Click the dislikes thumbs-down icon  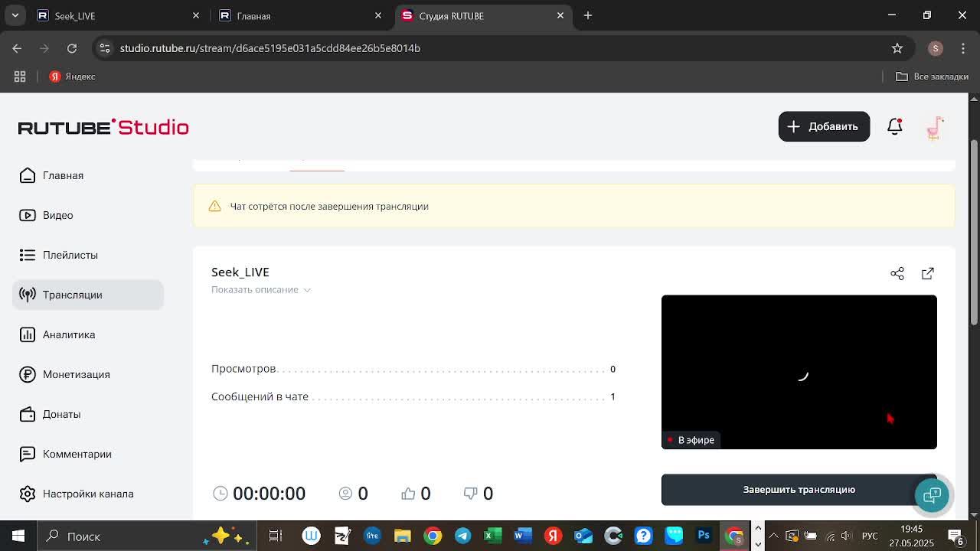[471, 494]
